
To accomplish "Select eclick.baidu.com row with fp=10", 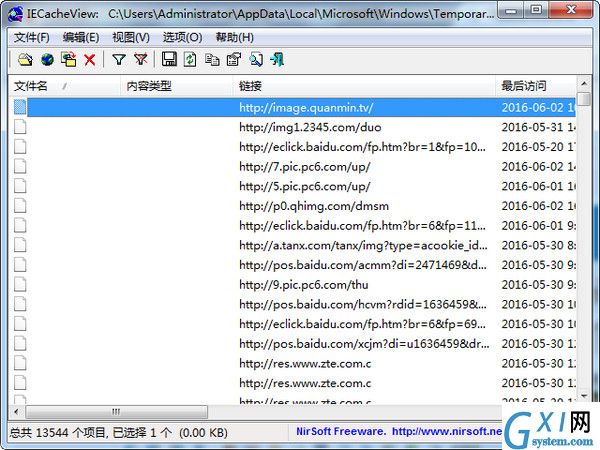I will 292,147.
